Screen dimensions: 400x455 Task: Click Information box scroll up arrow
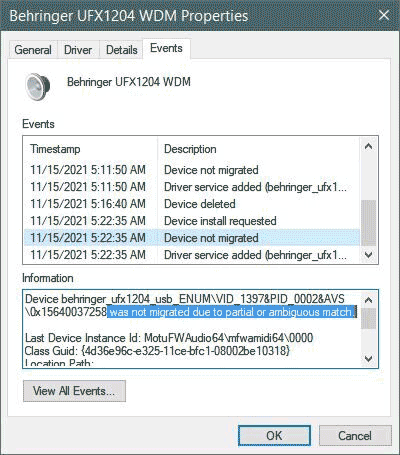click(368, 300)
